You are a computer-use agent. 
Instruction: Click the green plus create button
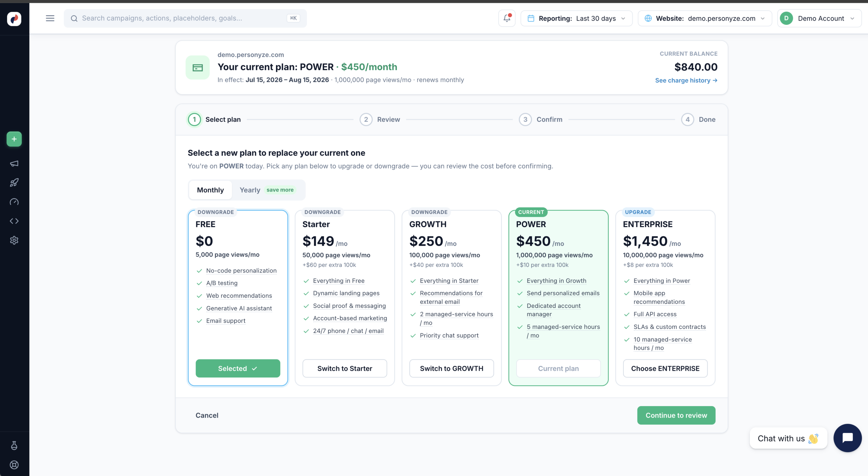(x=14, y=139)
